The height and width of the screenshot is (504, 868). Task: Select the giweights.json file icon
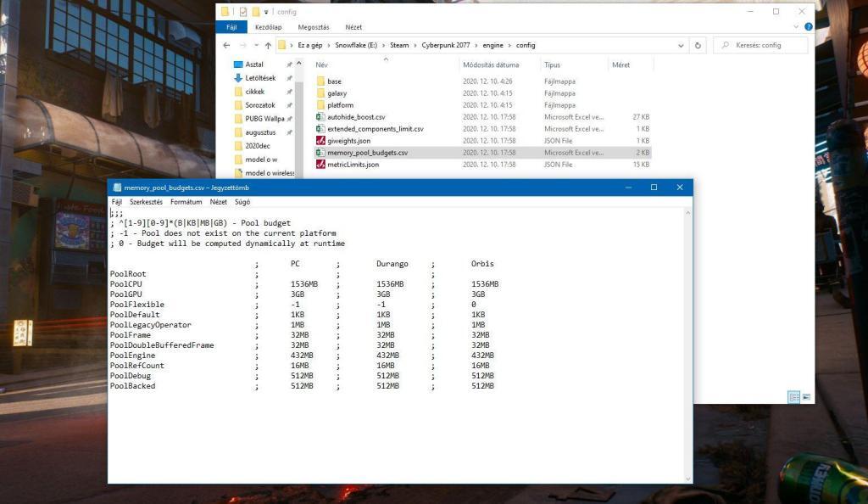point(320,141)
